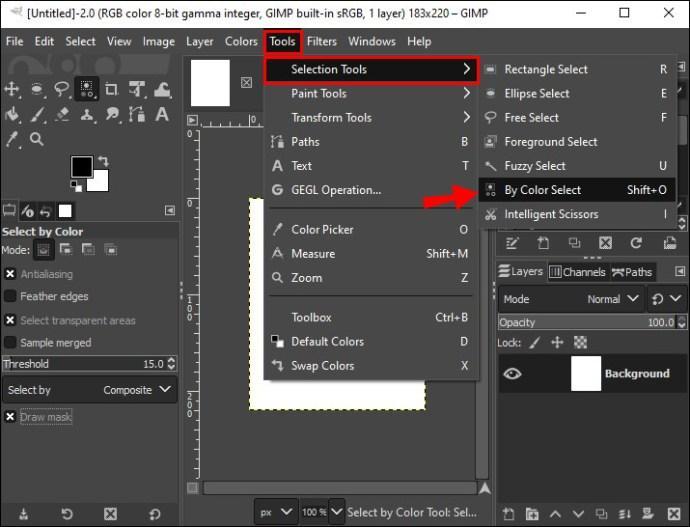Open the layer mode group switch dropdown
This screenshot has width=690, height=527.
667,299
